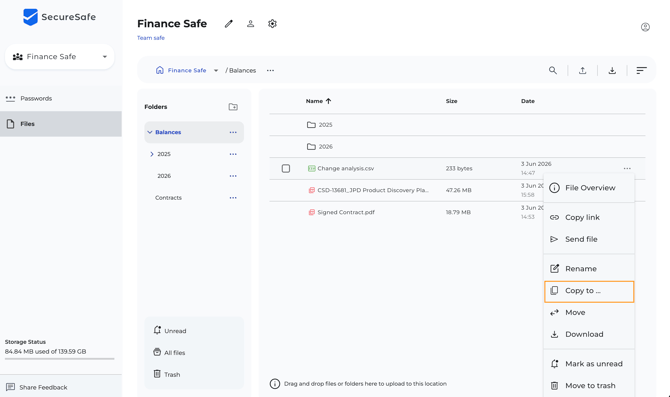Viewport: 670px width, 397px height.
Task: Choose Copy link in context menu
Action: coord(589,217)
